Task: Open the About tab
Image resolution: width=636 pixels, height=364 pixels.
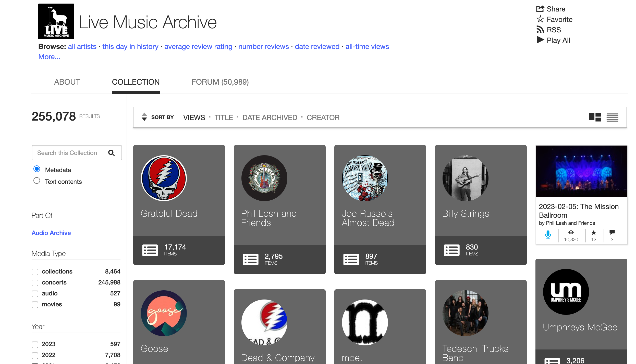Action: [x=67, y=82]
